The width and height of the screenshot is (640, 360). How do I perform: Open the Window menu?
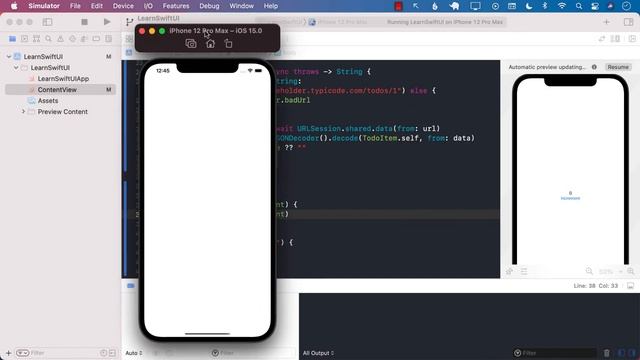(241, 6)
